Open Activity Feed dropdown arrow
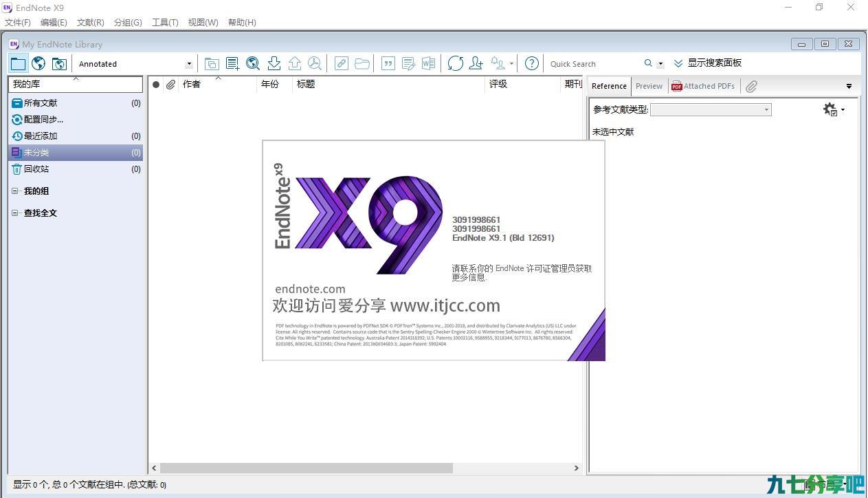868x498 pixels. click(x=511, y=64)
